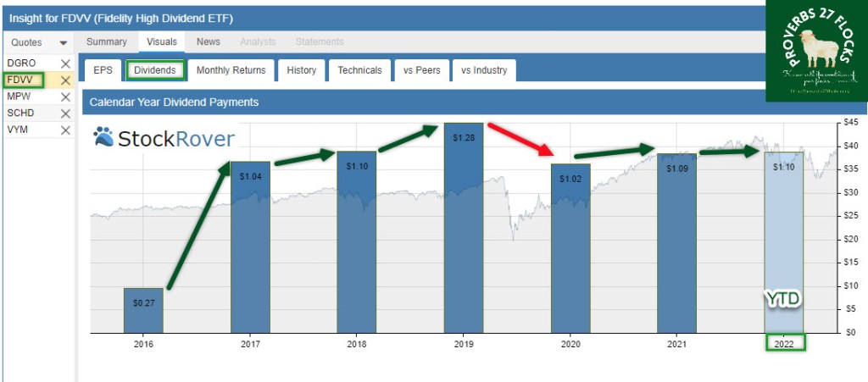This screenshot has width=868, height=382.
Task: Delete MPW from the quotes list
Action: point(65,97)
